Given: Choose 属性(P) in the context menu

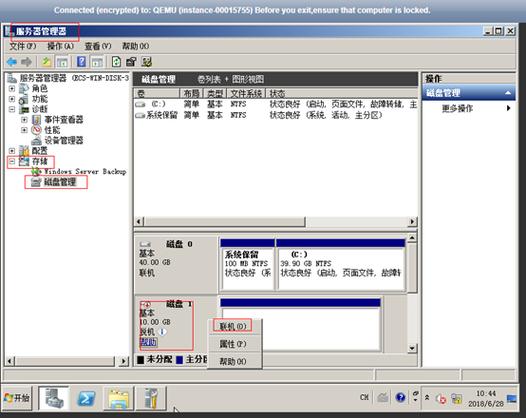Looking at the screenshot, I should [x=233, y=344].
